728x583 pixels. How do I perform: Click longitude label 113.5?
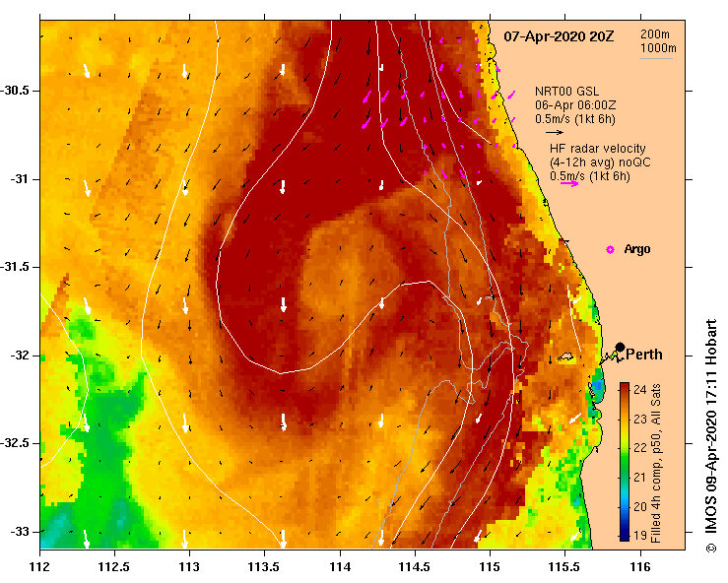tap(265, 567)
